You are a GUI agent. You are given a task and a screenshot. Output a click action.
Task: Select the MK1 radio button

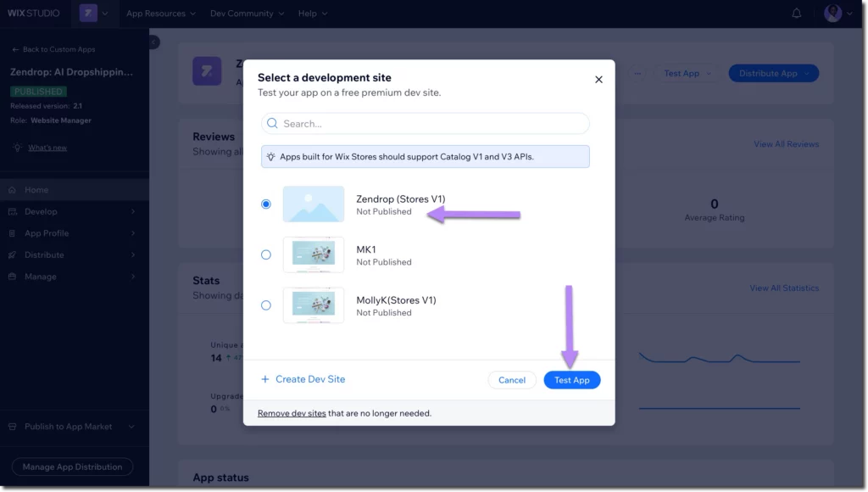click(x=265, y=254)
